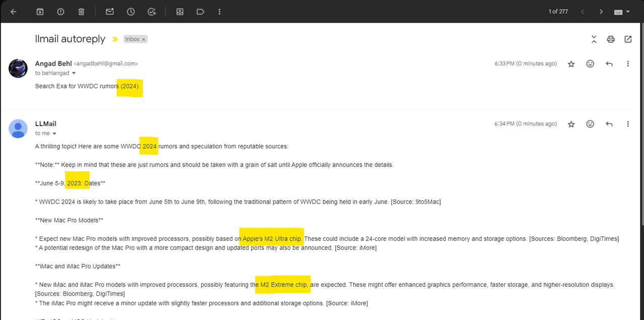Viewport: 644px width, 320px height.
Task: Reply to Angad Behl's message
Action: (609, 64)
